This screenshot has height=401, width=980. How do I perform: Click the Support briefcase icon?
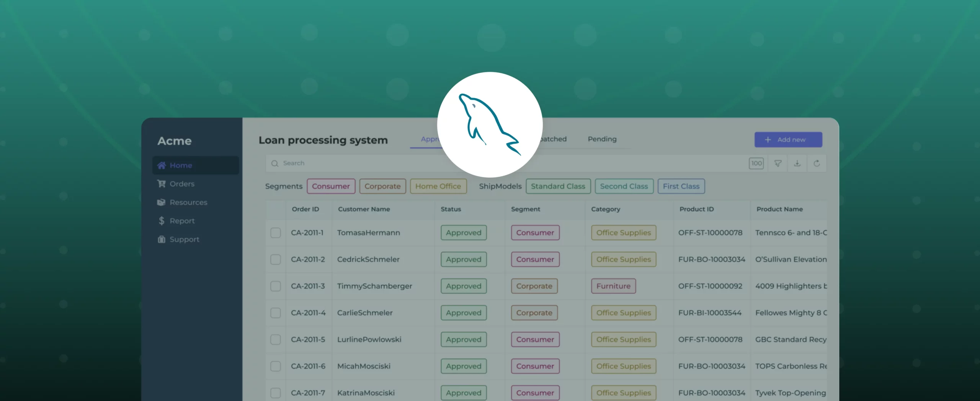tap(162, 239)
